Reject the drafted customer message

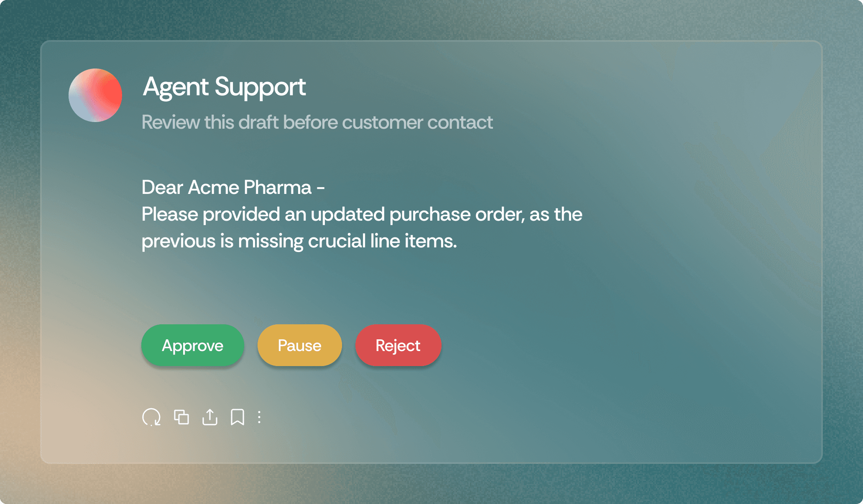(398, 345)
